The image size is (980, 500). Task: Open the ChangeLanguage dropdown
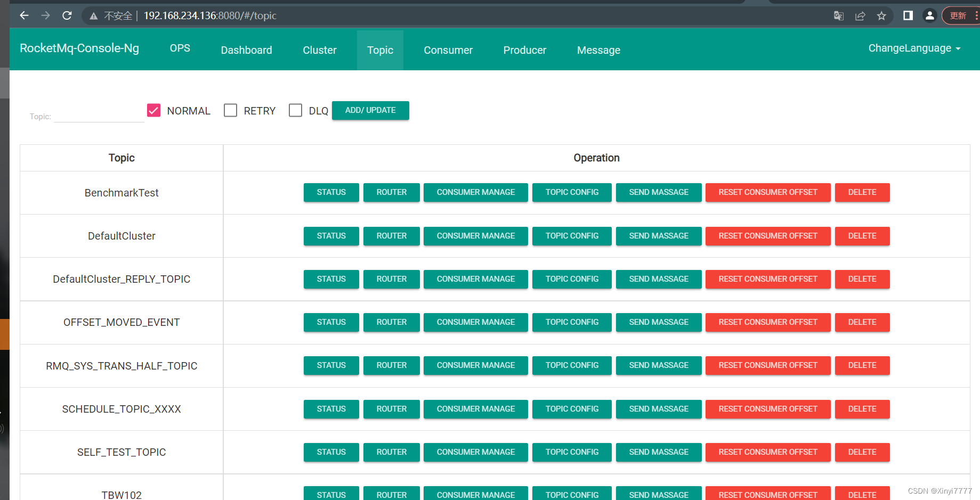(x=914, y=48)
